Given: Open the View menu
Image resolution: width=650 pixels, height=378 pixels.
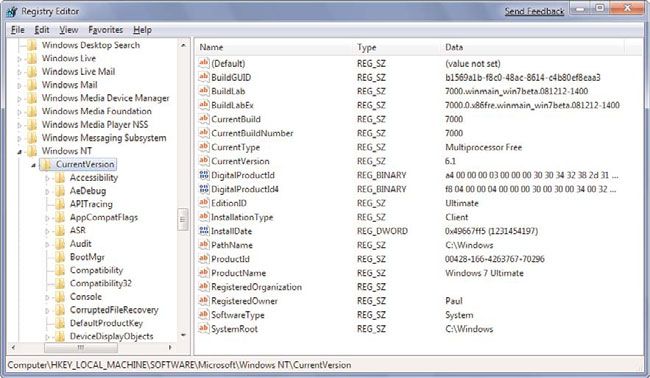Looking at the screenshot, I should pos(68,30).
